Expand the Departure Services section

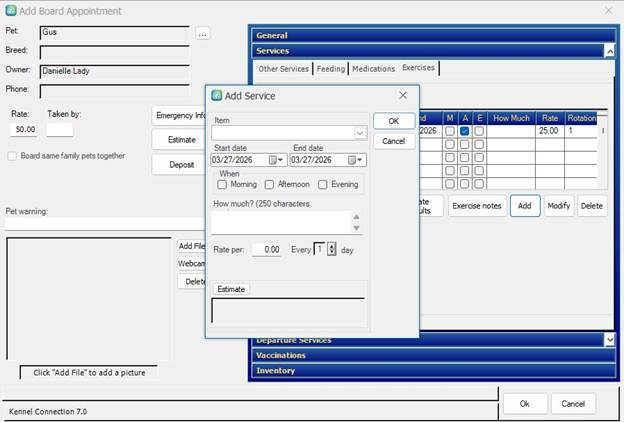[x=609, y=340]
